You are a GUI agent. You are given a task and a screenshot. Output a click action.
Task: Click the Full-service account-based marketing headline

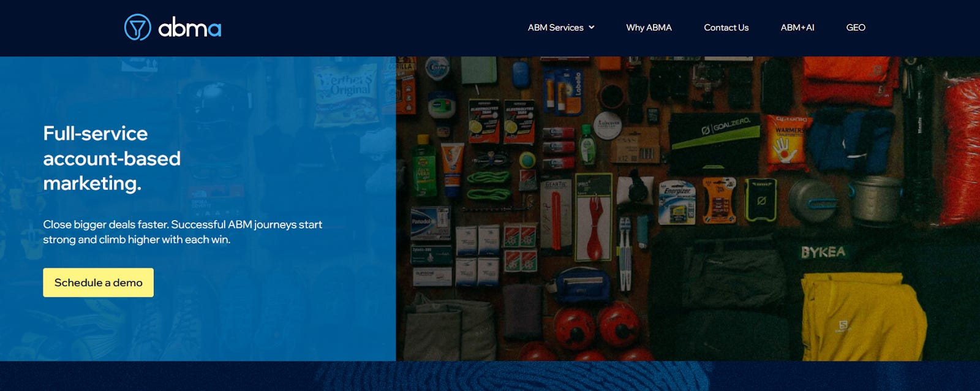111,158
